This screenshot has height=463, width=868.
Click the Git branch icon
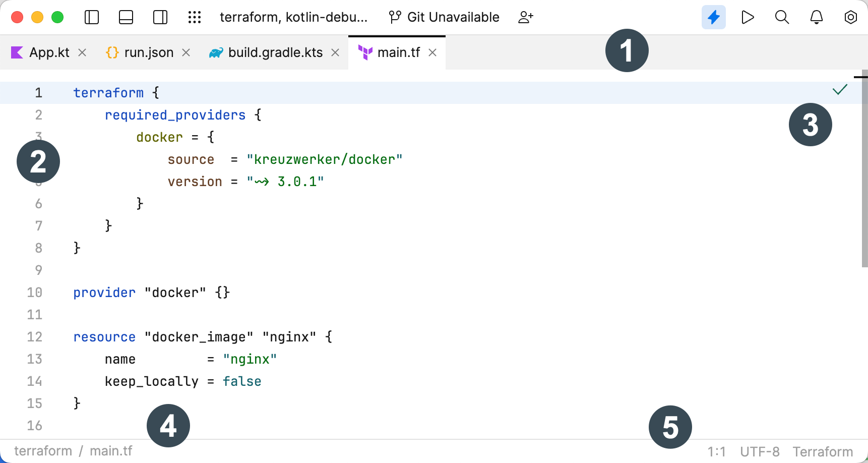(394, 17)
